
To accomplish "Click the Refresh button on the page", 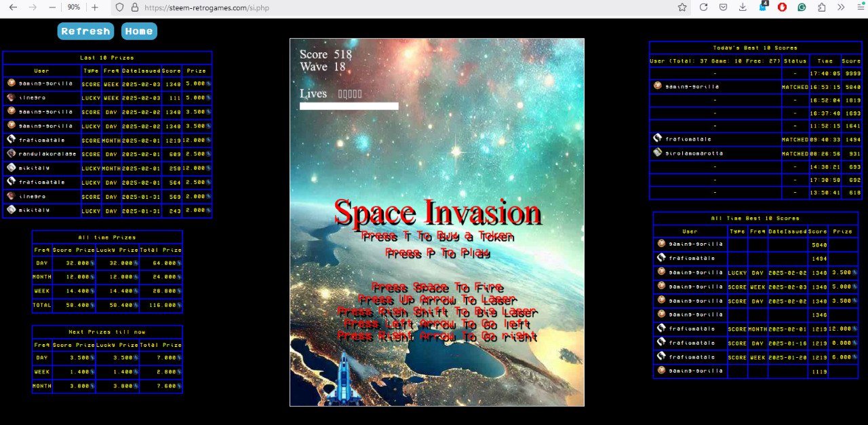I will (85, 31).
